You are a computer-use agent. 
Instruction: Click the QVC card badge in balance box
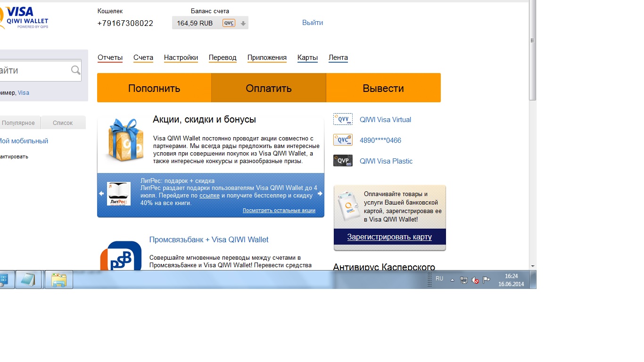[x=229, y=23]
